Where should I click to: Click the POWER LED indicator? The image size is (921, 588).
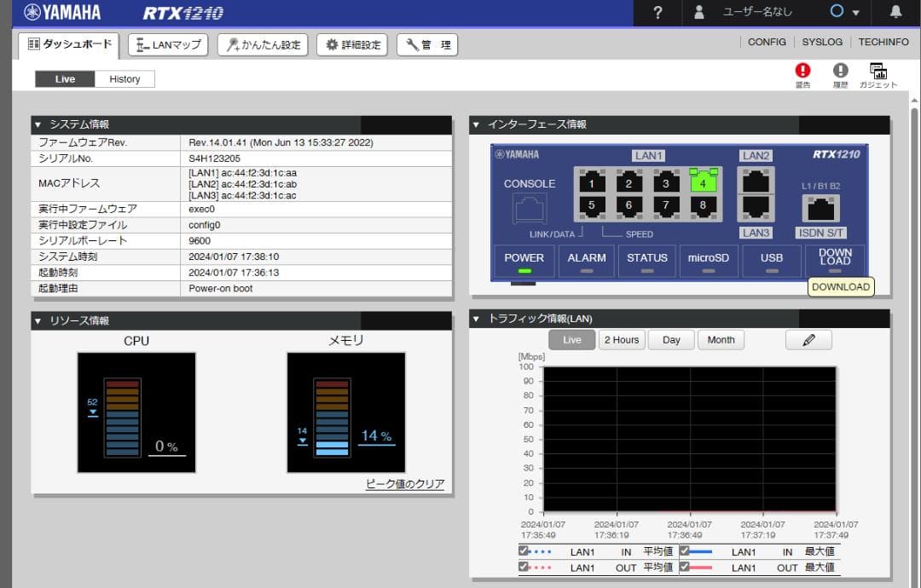[x=524, y=270]
